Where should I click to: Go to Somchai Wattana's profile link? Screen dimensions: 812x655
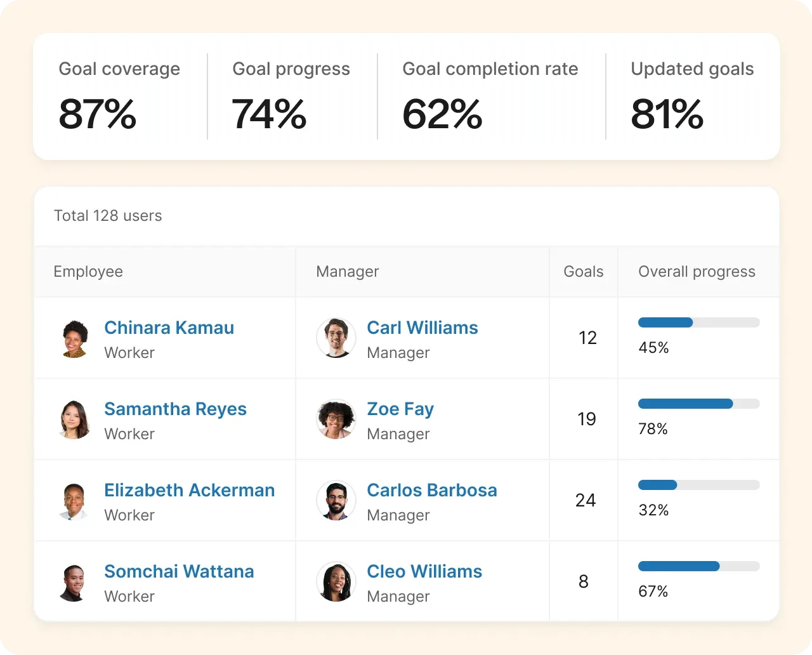179,571
